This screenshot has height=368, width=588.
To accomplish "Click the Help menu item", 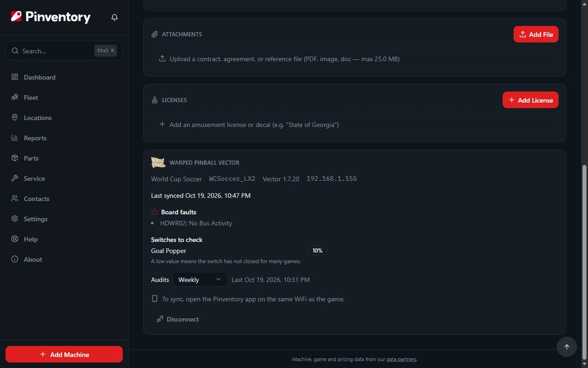I will 64,239.
